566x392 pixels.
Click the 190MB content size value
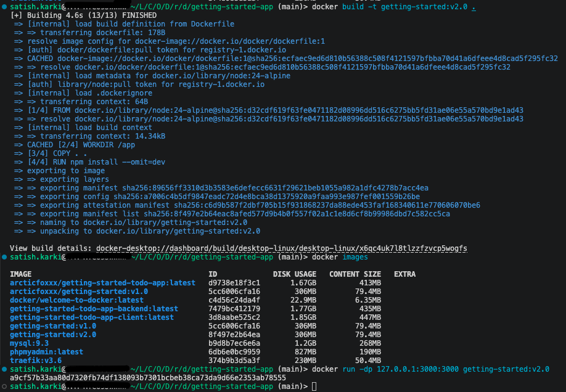coord(370,352)
